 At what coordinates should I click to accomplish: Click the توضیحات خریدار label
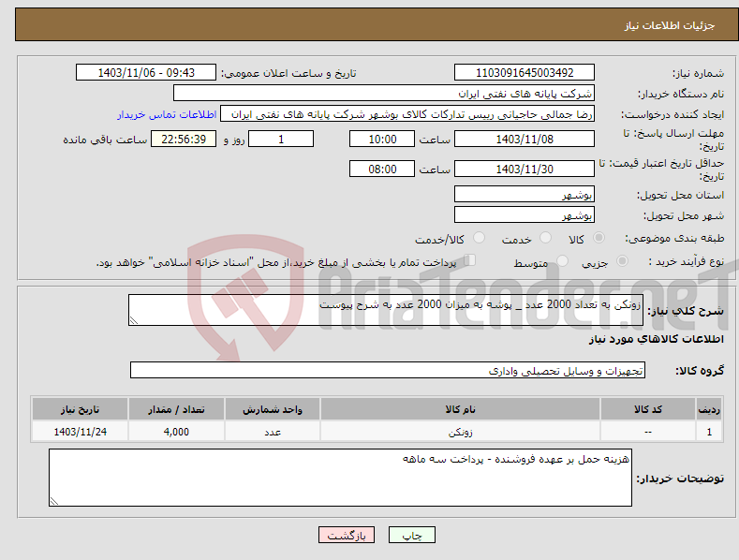pyautogui.click(x=680, y=479)
